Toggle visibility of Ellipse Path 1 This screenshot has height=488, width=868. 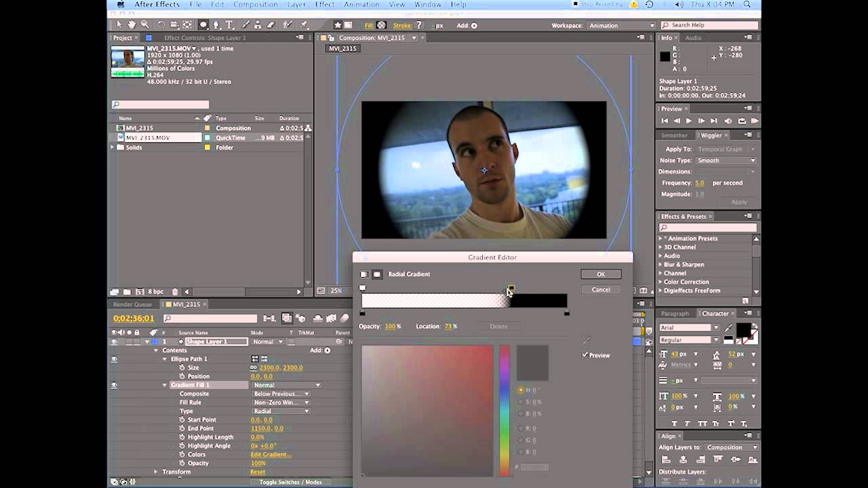[114, 359]
